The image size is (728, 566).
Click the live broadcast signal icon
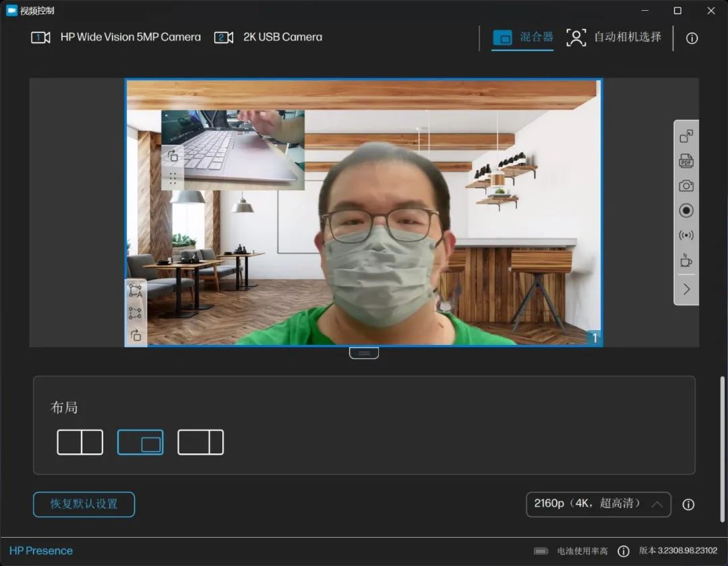pos(686,235)
